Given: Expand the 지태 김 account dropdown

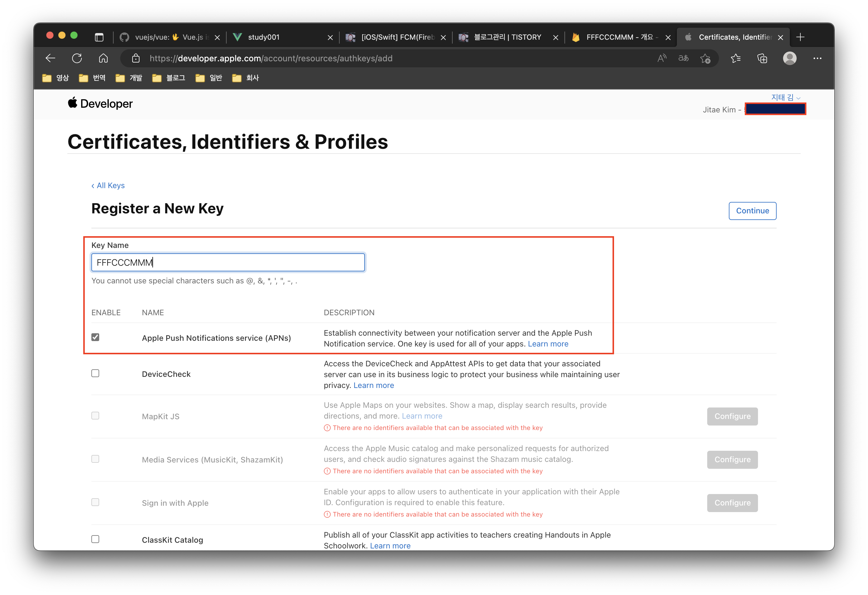Looking at the screenshot, I should pyautogui.click(x=786, y=97).
